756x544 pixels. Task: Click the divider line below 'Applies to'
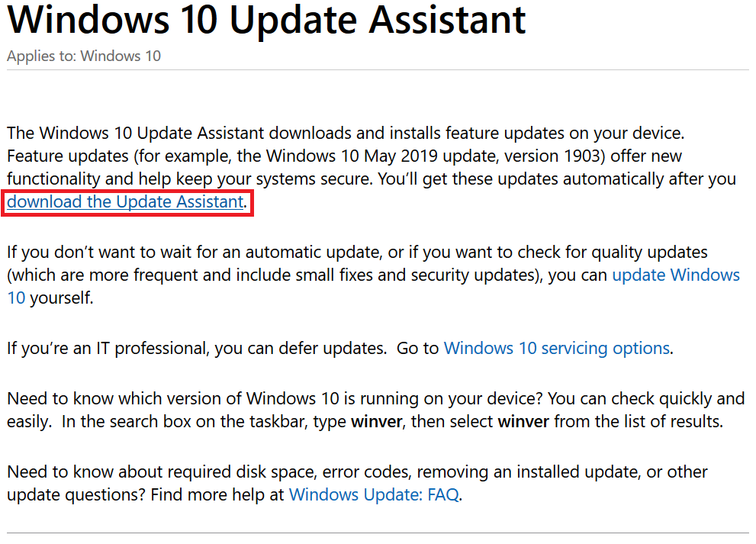(378, 70)
